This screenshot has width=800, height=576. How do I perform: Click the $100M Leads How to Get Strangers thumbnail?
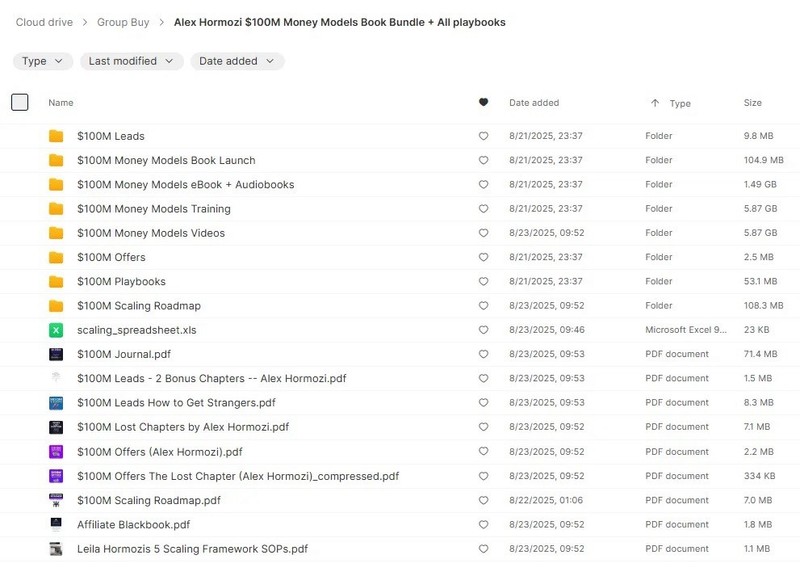pos(56,403)
